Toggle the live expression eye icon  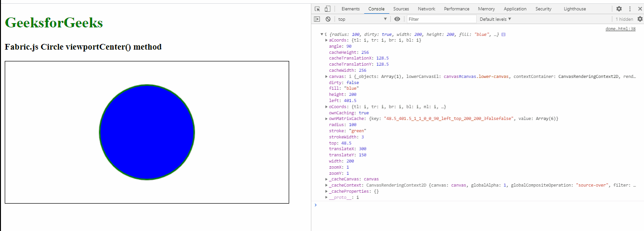(x=397, y=19)
